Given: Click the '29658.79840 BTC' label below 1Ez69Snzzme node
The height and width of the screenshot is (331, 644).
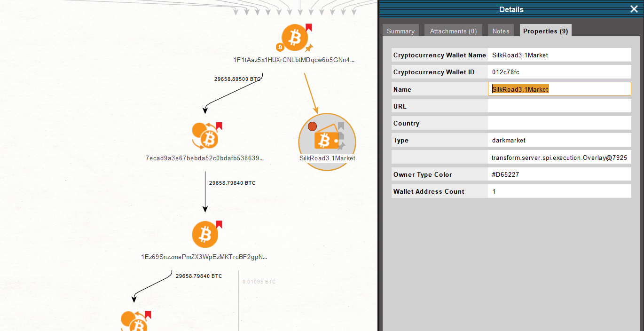Looking at the screenshot, I should point(199,276).
